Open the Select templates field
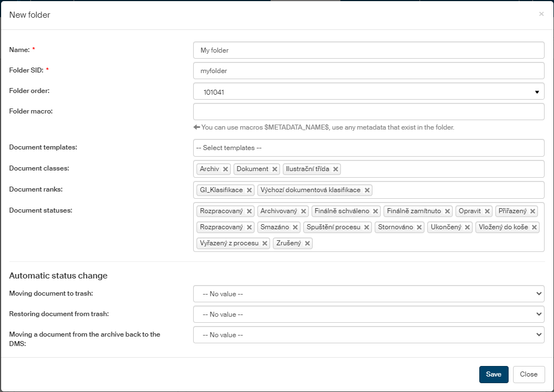The image size is (554, 392). pos(369,148)
